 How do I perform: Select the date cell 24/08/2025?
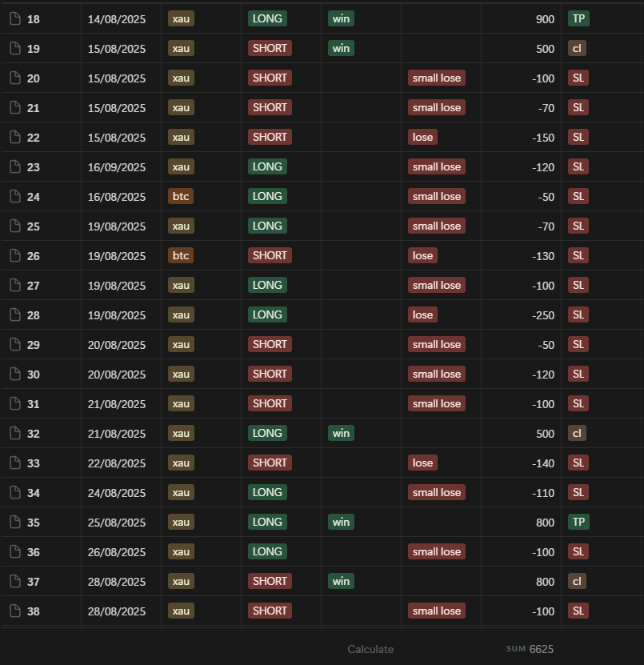coord(117,492)
